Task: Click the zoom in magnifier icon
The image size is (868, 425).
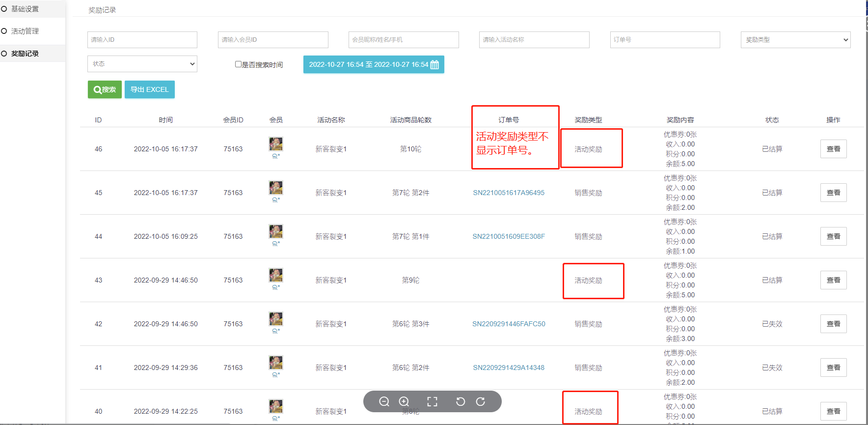Action: tap(404, 401)
